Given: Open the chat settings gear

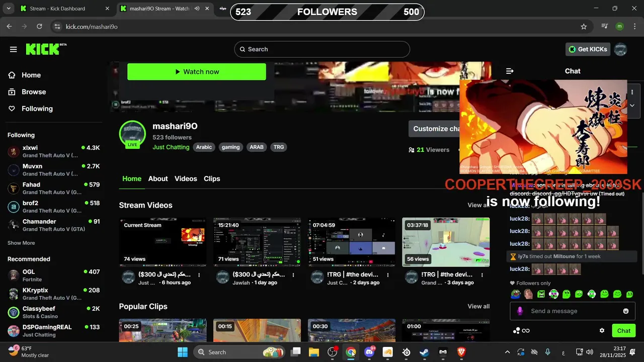Looking at the screenshot, I should [x=602, y=330].
